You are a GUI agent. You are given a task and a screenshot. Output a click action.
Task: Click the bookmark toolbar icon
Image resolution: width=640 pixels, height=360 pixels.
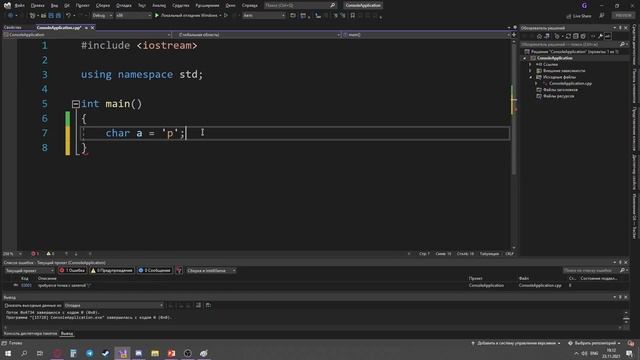(x=353, y=16)
